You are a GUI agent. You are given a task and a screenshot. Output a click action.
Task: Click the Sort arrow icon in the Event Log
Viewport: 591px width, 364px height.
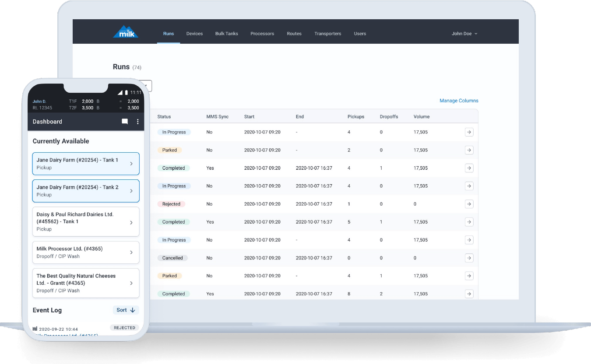134,310
